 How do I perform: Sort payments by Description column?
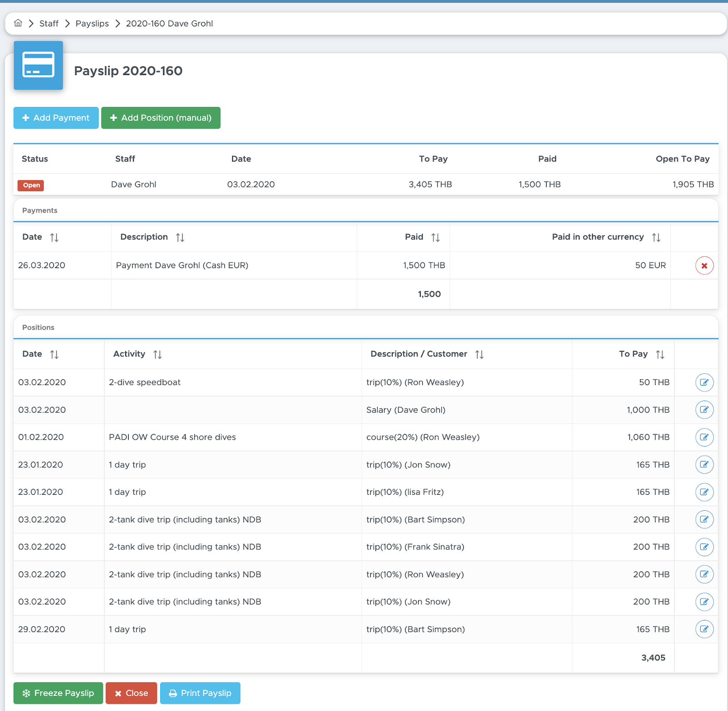[180, 238]
